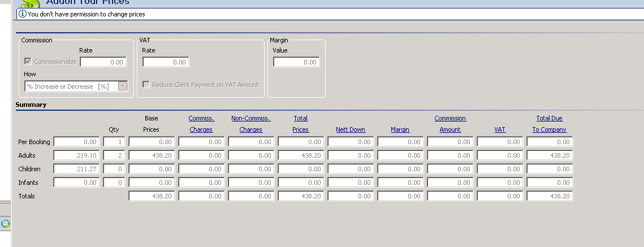Click the Adults unit price 219.10 field
644x247 pixels.
(76, 155)
